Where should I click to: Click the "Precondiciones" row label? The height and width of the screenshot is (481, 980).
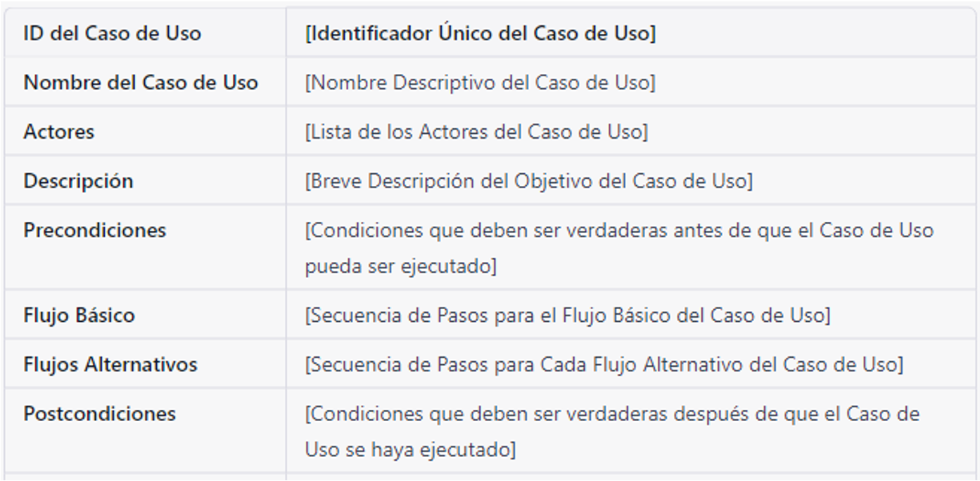point(95,230)
